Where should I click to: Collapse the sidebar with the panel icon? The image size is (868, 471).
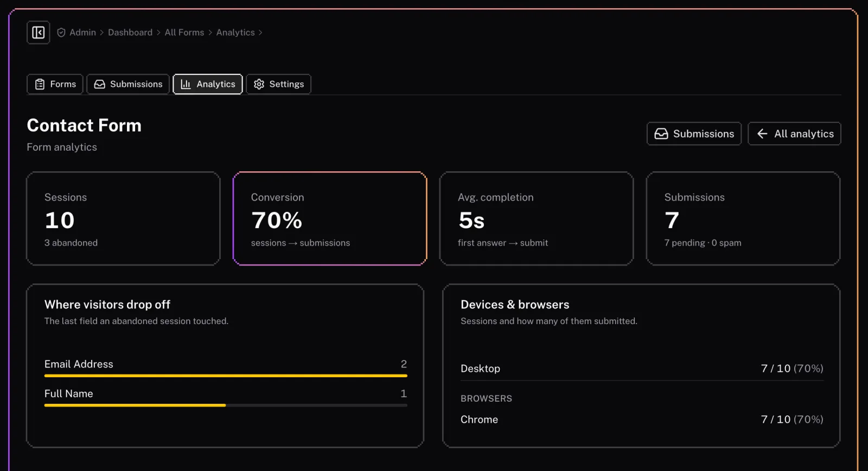click(39, 33)
